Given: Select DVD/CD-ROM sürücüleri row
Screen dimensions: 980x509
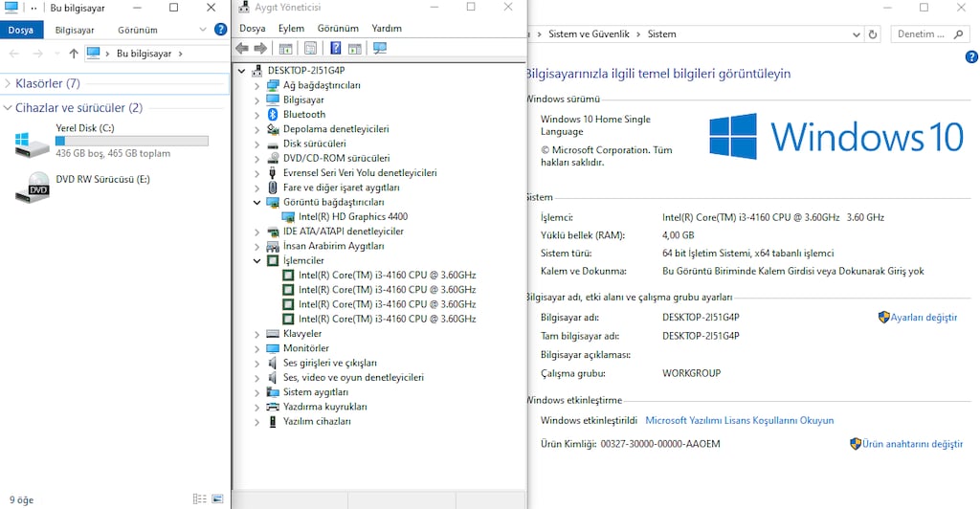Looking at the screenshot, I should tap(336, 159).
